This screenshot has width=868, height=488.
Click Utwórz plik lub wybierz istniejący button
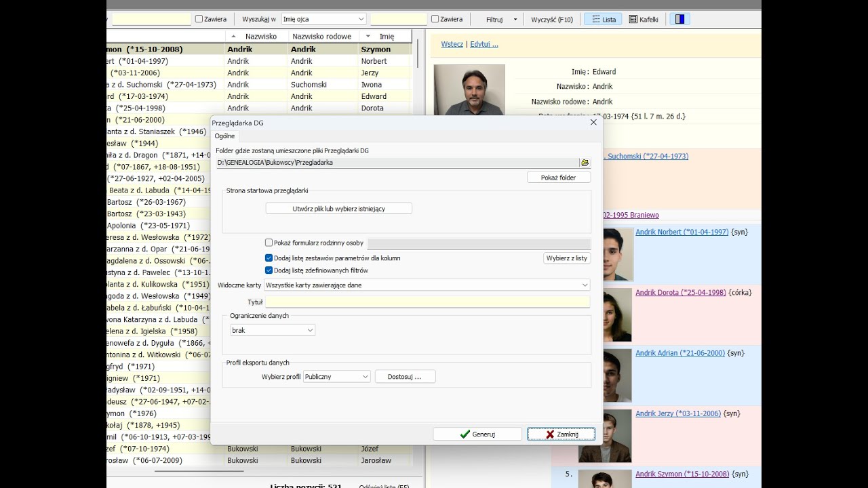(x=338, y=209)
